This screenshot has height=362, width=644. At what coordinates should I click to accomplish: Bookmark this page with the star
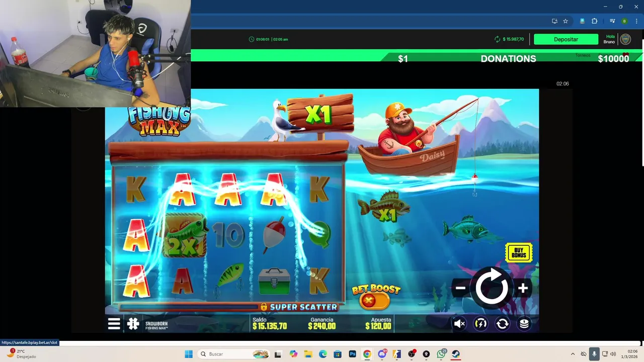[566, 21]
